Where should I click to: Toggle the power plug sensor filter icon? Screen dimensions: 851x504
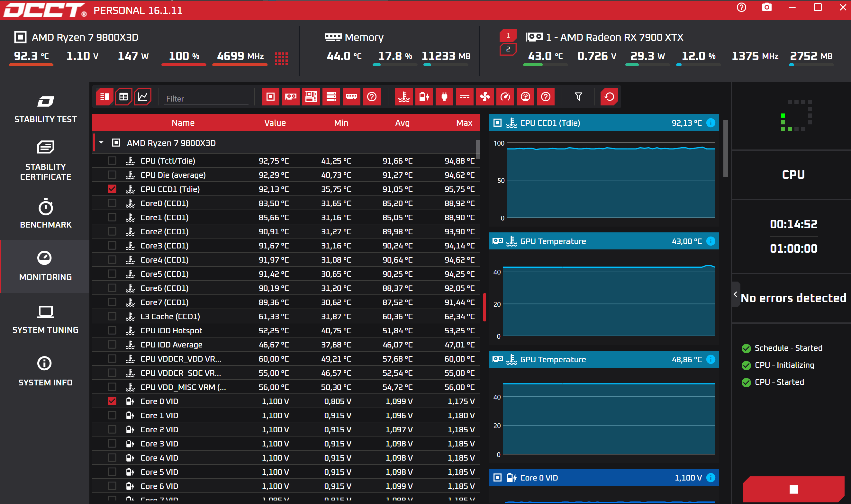[445, 97]
